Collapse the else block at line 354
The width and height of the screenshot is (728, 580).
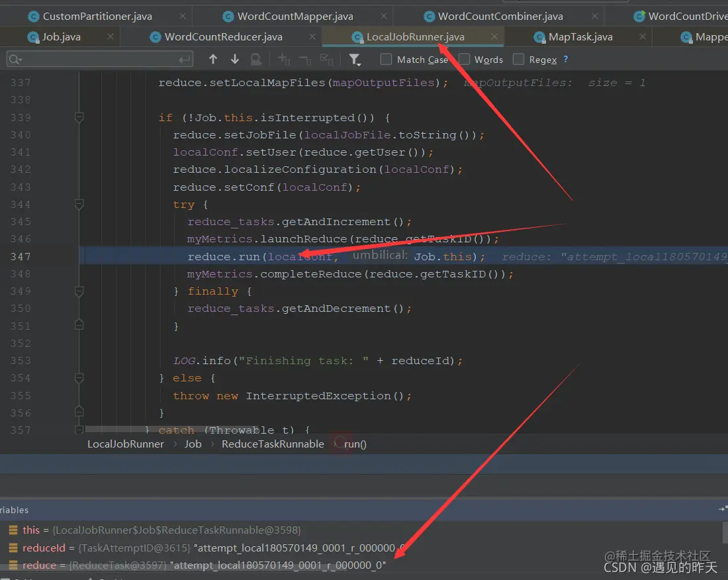coord(79,378)
